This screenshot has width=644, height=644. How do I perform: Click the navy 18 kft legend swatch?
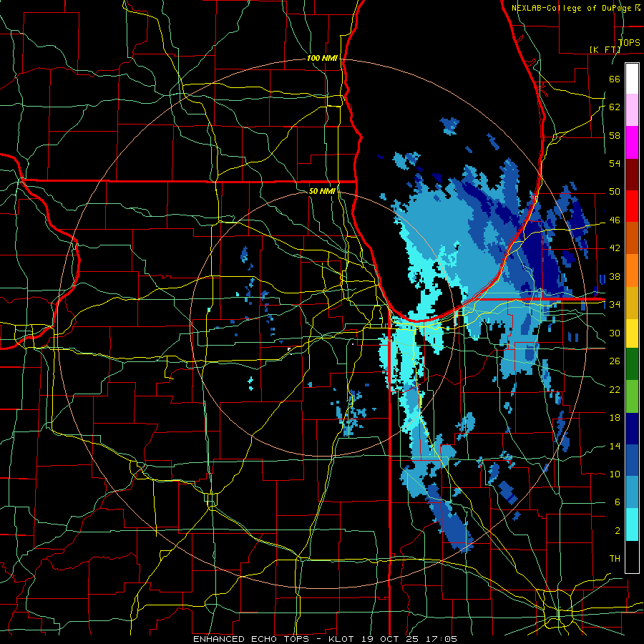click(632, 429)
